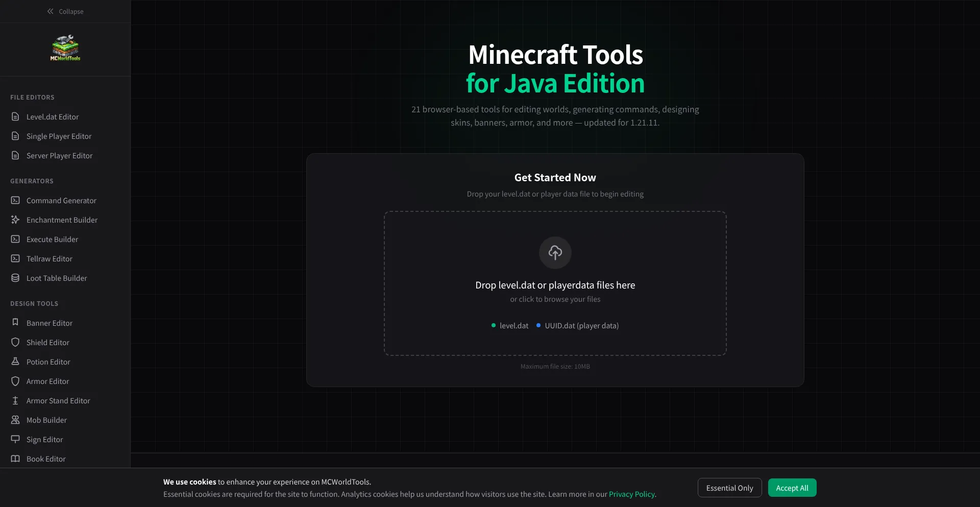
Task: Click the Armor Editor shield icon
Action: coord(15,381)
